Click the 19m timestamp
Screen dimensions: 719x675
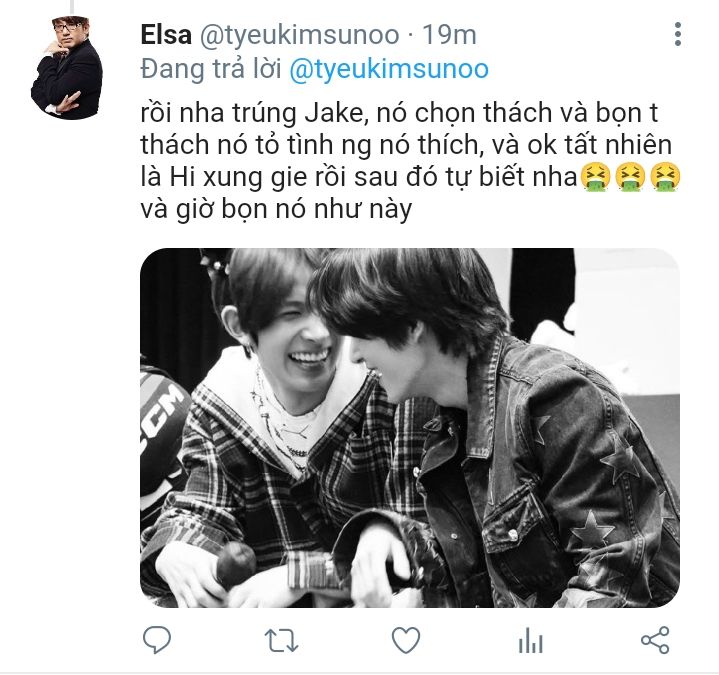(449, 35)
